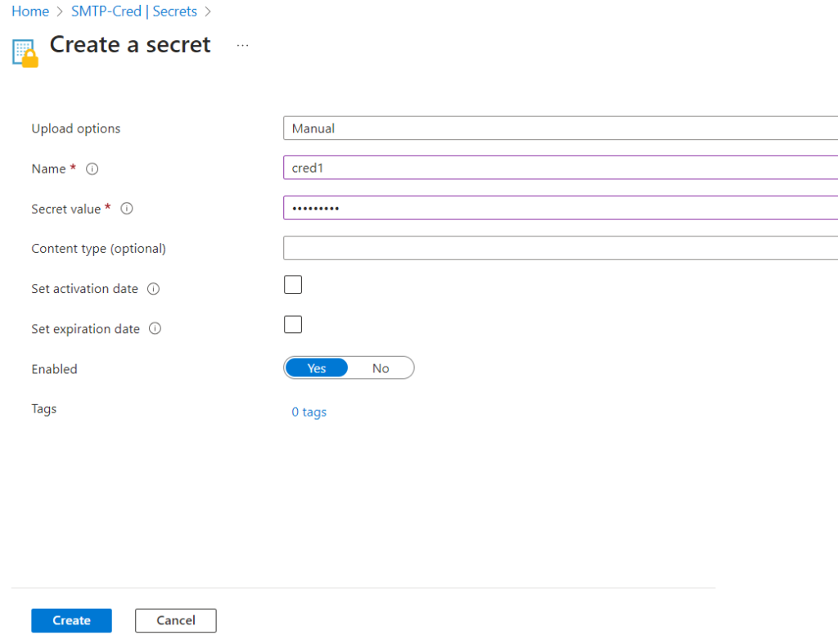
Task: Click the Name field info icon
Action: tap(92, 169)
